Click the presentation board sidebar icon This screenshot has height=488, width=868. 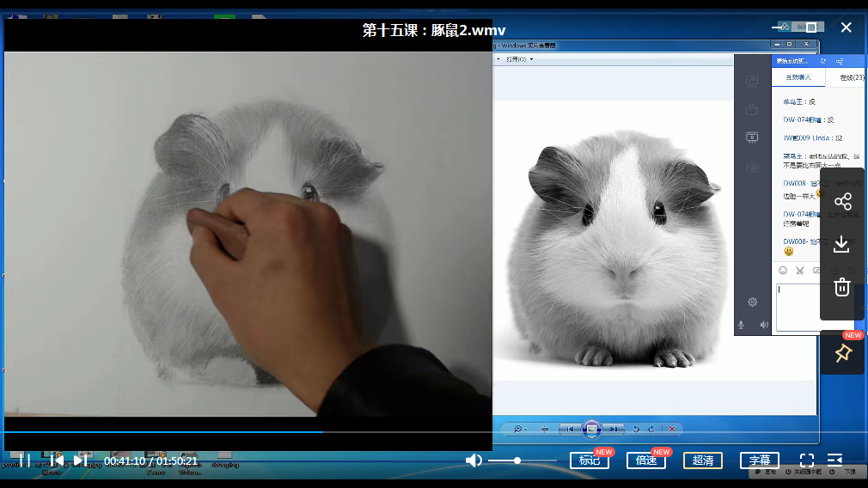coord(752,137)
